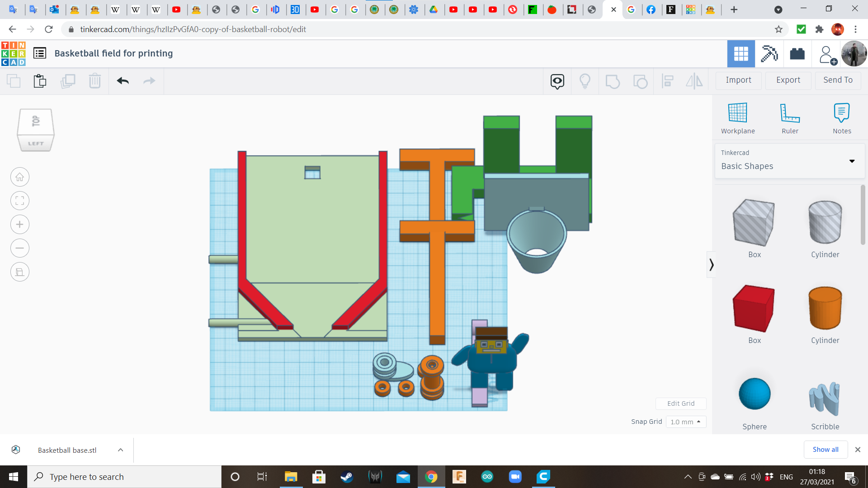Click the Home view icon
This screenshot has height=488, width=868.
tap(20, 177)
